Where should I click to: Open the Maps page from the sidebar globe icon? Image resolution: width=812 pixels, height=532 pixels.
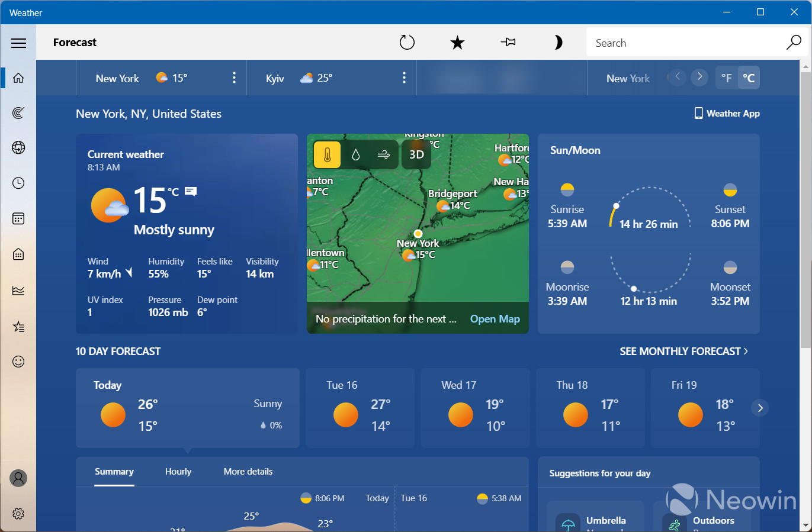pyautogui.click(x=18, y=147)
